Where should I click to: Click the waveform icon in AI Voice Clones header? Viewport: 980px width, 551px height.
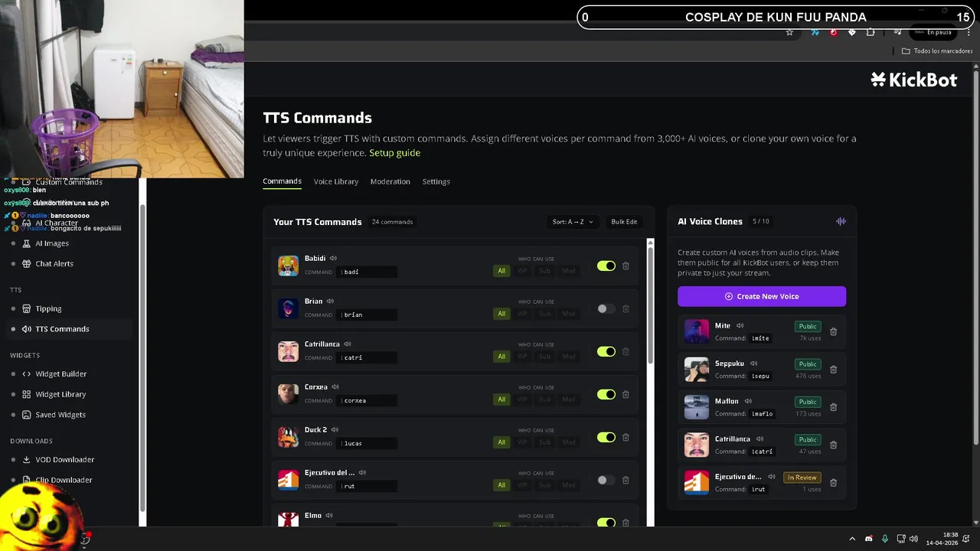click(841, 221)
